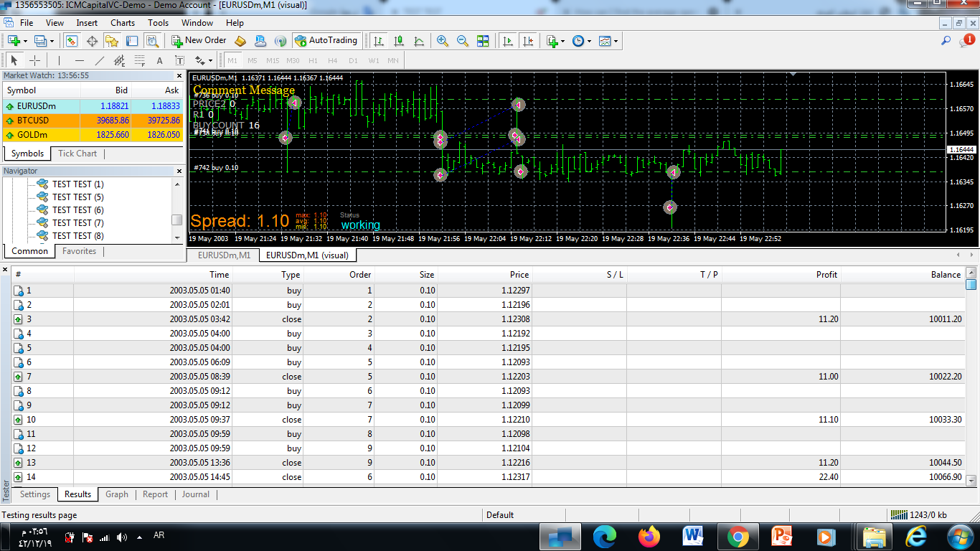
Task: Open the New Chart toolbar icon
Action: pos(14,41)
